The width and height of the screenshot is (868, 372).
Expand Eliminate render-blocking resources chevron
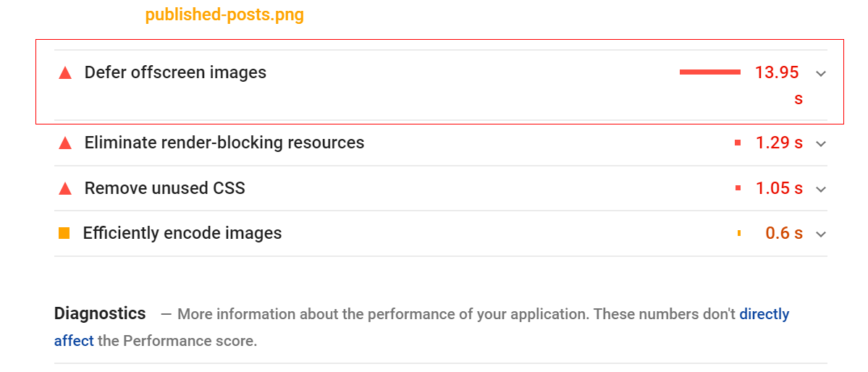click(x=821, y=144)
